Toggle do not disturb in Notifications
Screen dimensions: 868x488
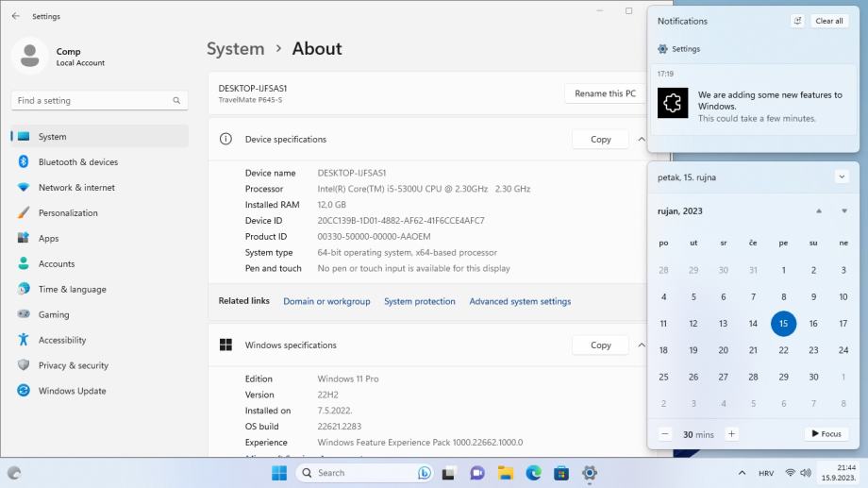[x=798, y=21]
